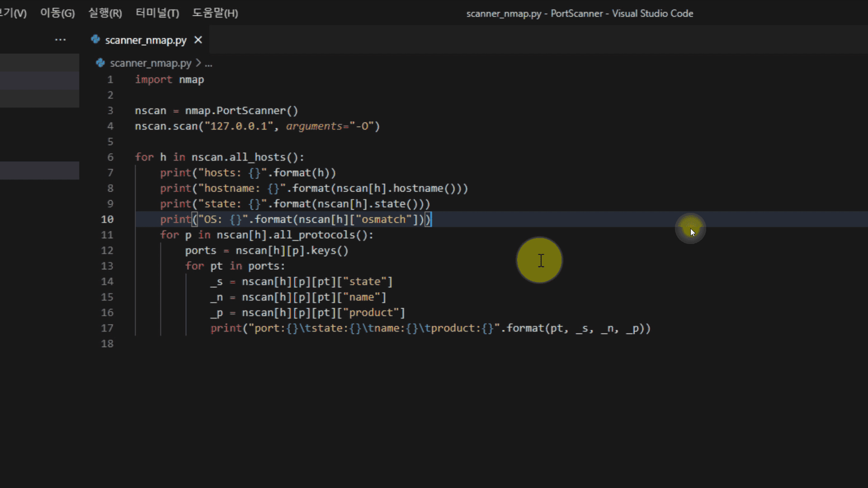Viewport: 868px width, 488px height.
Task: Expand the breadcrumb ellipsis symbol list
Action: click(208, 63)
